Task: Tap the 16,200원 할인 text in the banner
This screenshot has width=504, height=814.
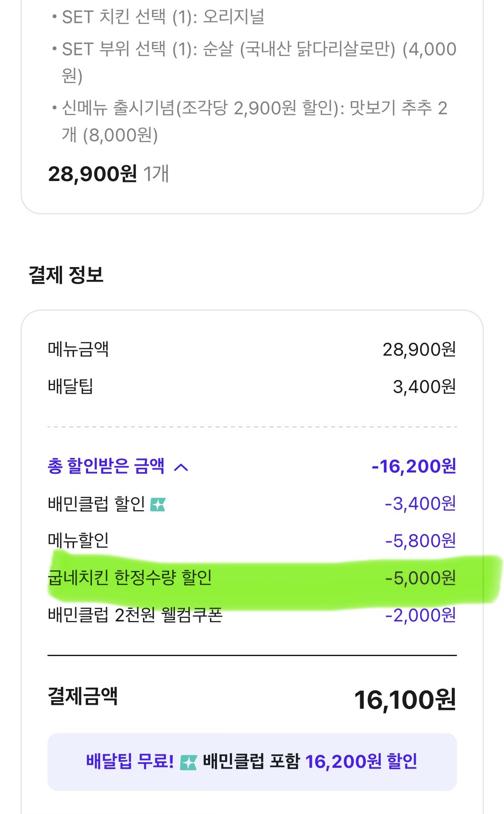Action: [x=361, y=761]
